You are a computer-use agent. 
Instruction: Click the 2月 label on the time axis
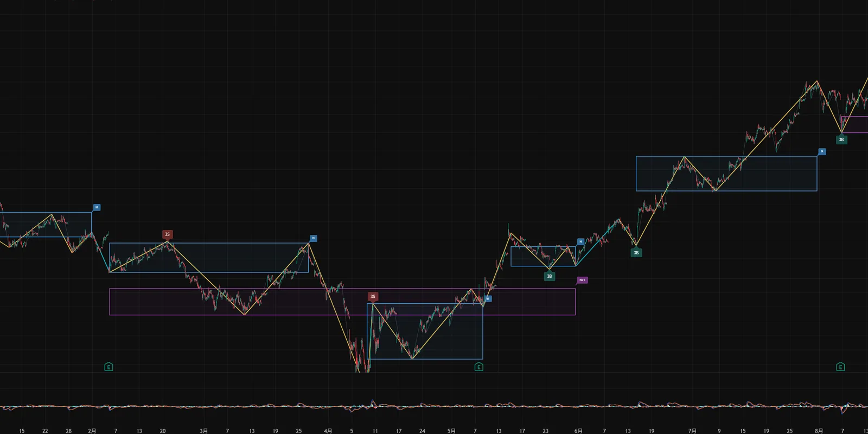pos(92,431)
